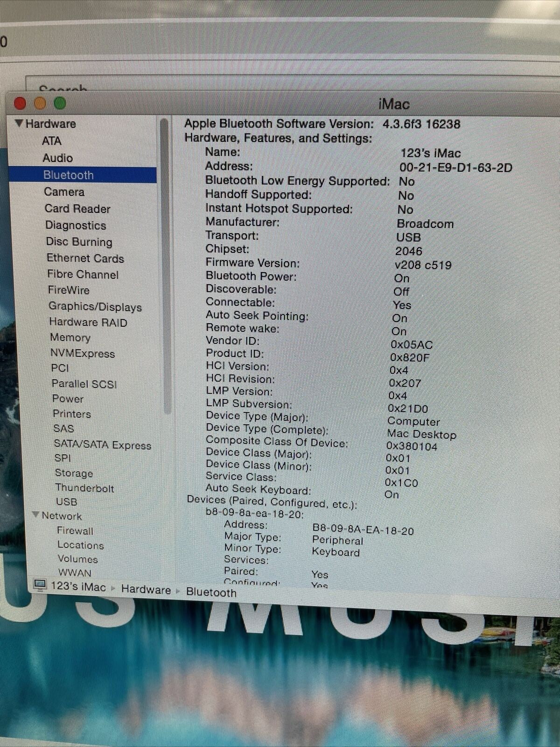Viewport: 560px width, 747px height.
Task: Click the Composite Class value 0x380104
Action: click(x=412, y=446)
